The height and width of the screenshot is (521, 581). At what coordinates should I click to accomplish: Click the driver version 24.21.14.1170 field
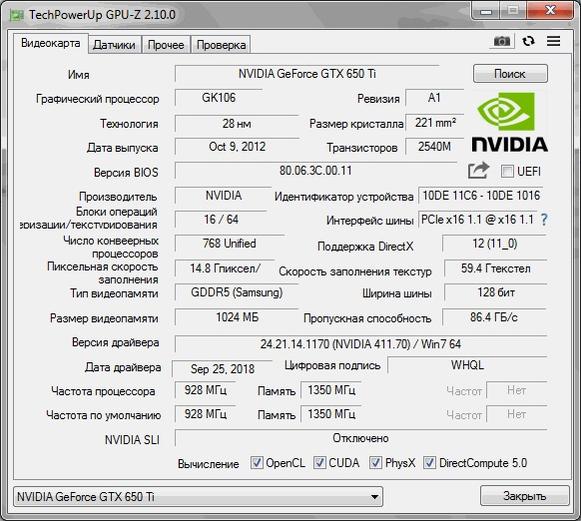pyautogui.click(x=361, y=344)
